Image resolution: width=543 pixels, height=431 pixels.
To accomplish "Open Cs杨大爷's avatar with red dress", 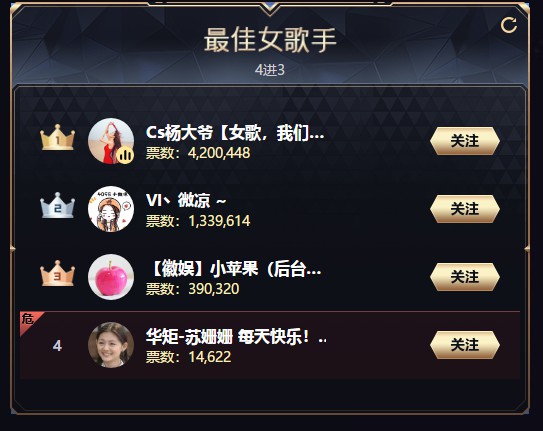I will (111, 141).
